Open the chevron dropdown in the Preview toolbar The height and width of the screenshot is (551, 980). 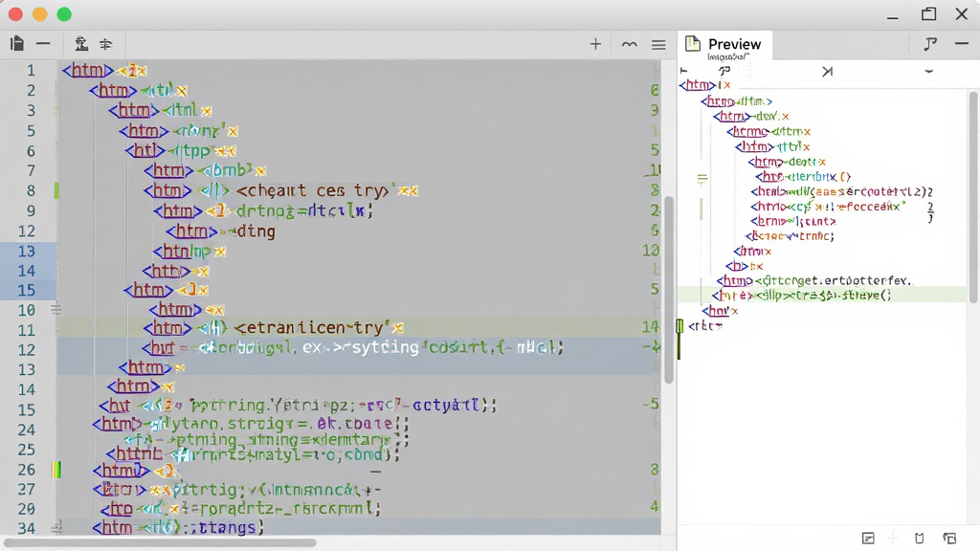[x=928, y=71]
